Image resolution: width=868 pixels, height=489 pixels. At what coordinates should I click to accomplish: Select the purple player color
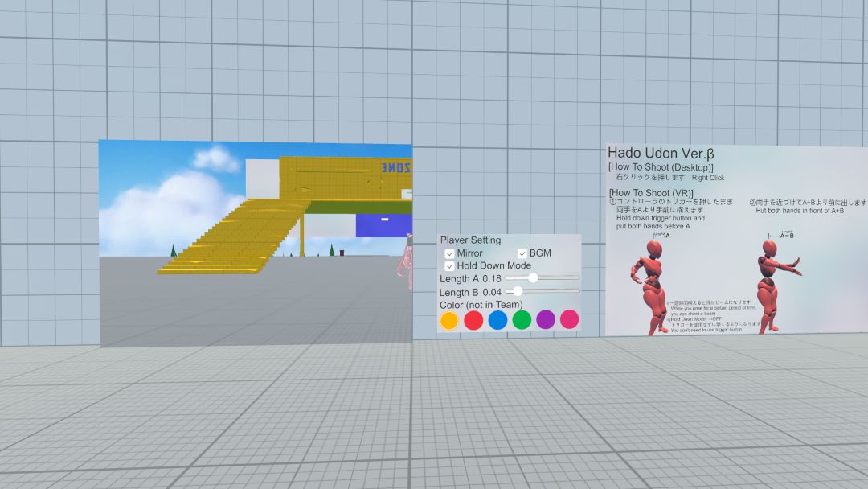(x=544, y=320)
